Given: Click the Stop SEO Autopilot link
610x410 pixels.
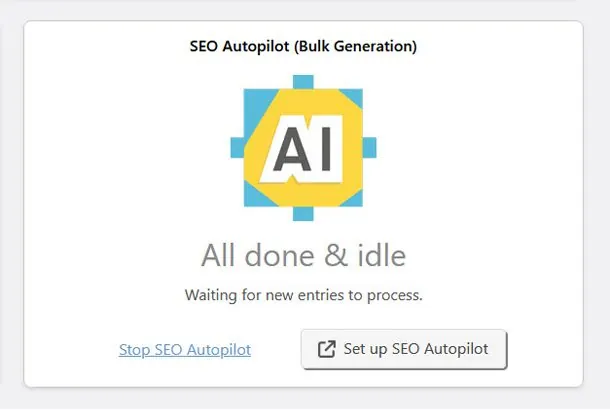Looking at the screenshot, I should pyautogui.click(x=185, y=349).
